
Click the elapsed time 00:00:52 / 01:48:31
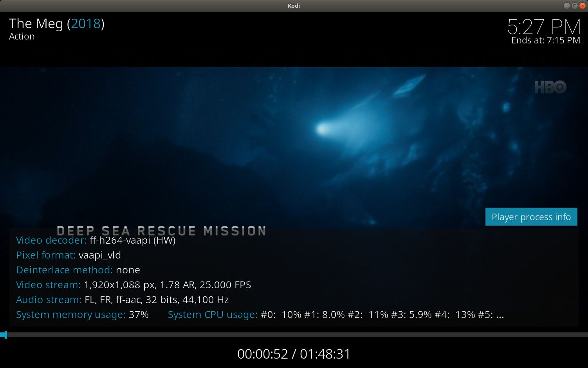294,354
